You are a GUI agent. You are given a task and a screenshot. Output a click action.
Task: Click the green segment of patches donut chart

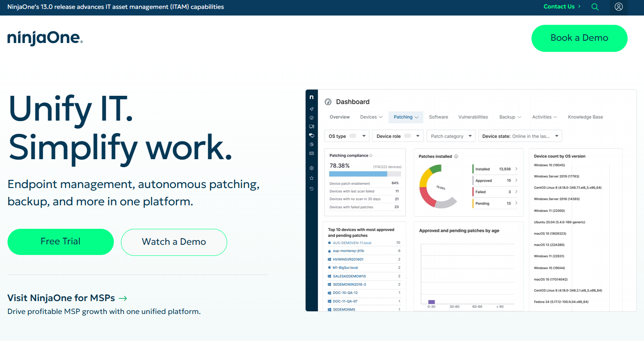coord(436,169)
